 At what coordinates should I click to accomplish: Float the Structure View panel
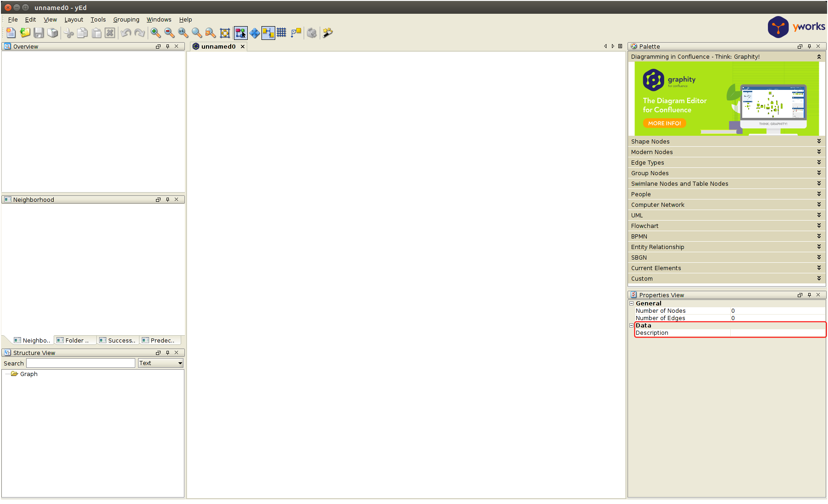pyautogui.click(x=158, y=353)
